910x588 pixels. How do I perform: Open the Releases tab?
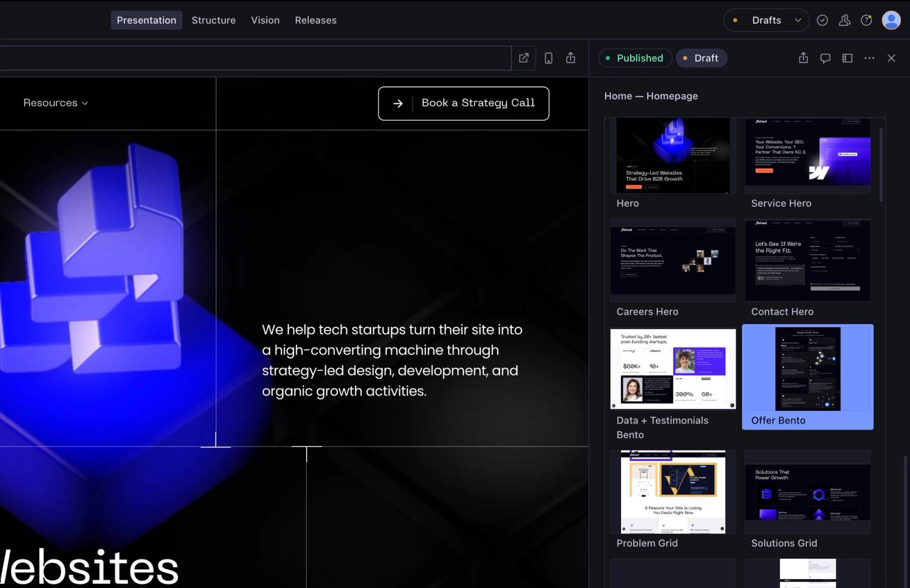(316, 20)
